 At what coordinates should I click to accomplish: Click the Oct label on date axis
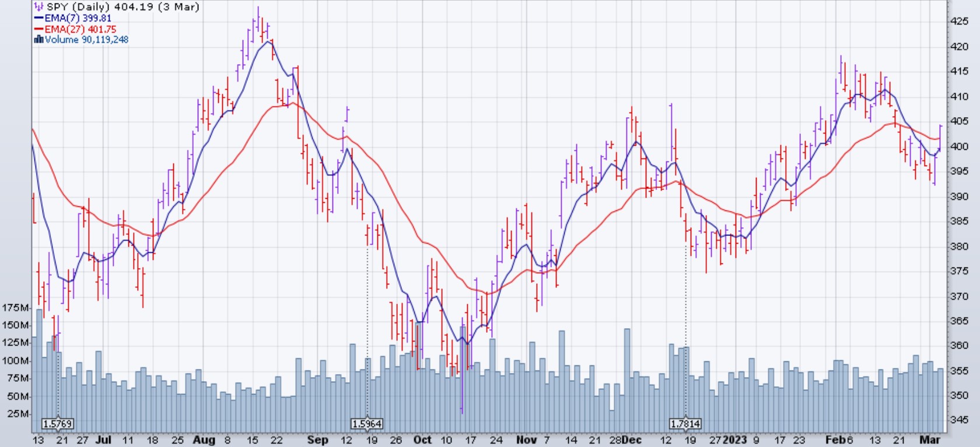click(x=422, y=440)
